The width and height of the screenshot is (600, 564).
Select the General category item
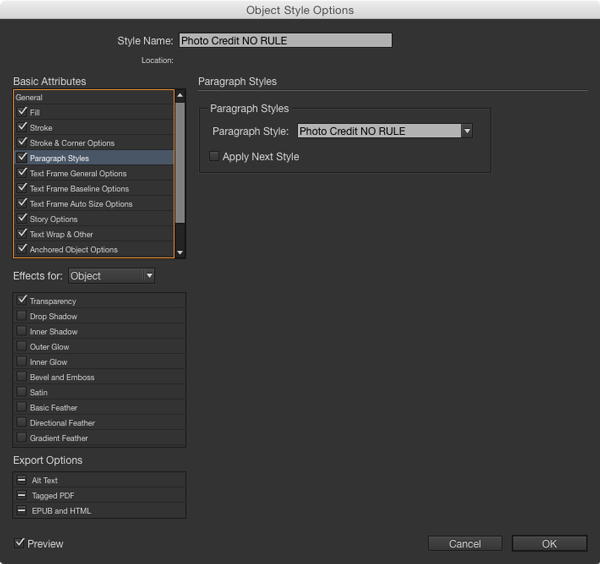(x=94, y=97)
